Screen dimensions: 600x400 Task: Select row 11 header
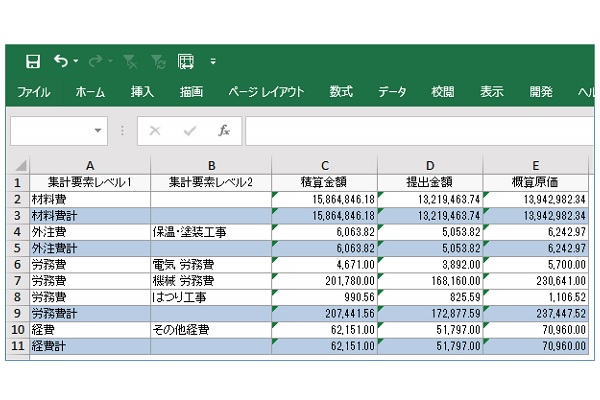tap(18, 346)
